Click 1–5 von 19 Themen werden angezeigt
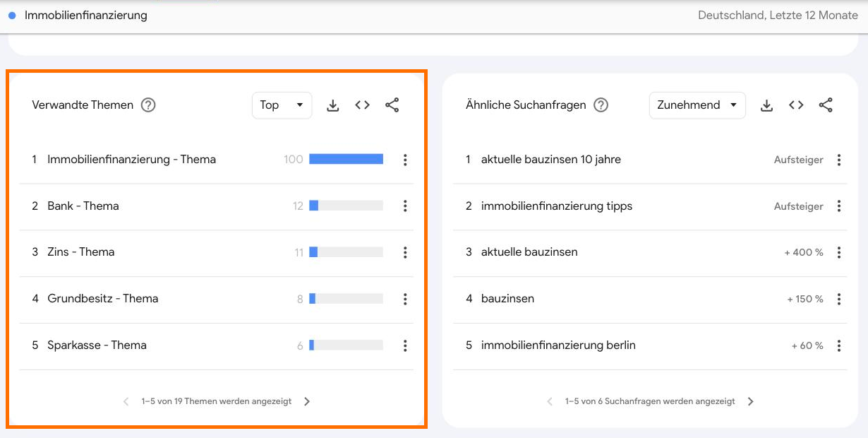 (x=217, y=401)
